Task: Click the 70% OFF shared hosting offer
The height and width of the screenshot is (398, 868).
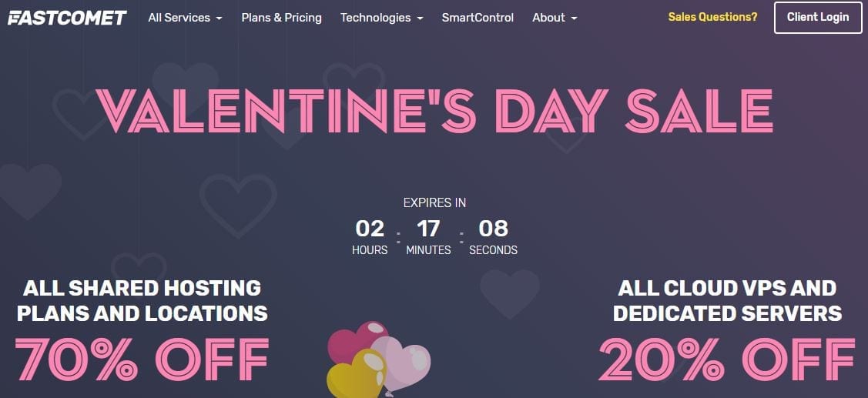Action: click(142, 359)
